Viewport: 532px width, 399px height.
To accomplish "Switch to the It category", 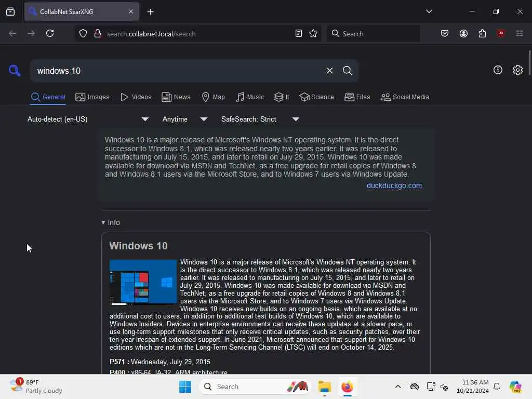I will (x=282, y=97).
